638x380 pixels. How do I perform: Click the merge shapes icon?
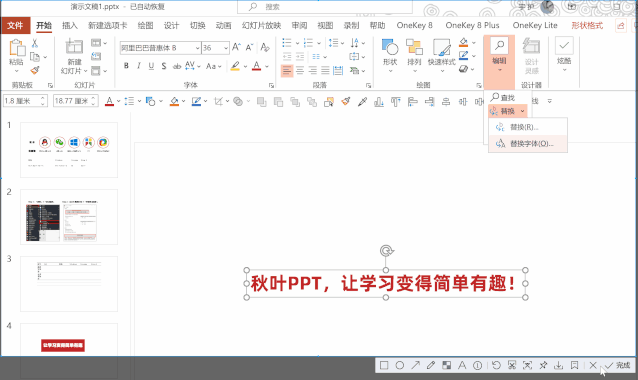238,101
